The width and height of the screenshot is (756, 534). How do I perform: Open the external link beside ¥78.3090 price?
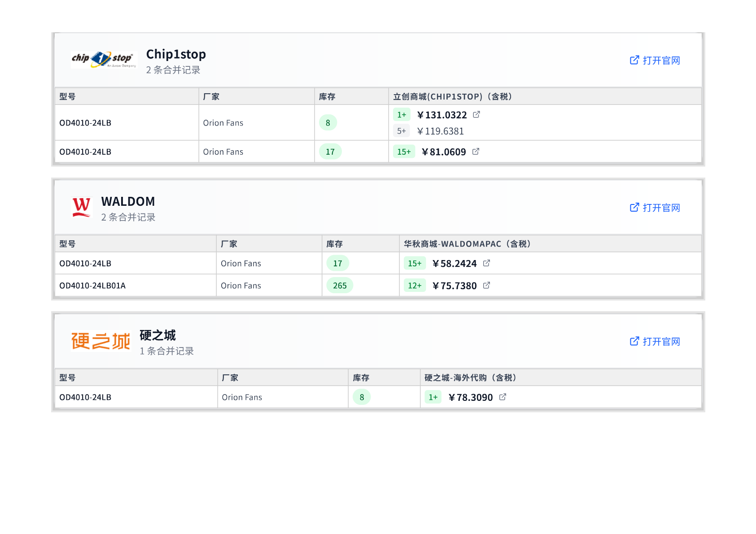click(503, 397)
